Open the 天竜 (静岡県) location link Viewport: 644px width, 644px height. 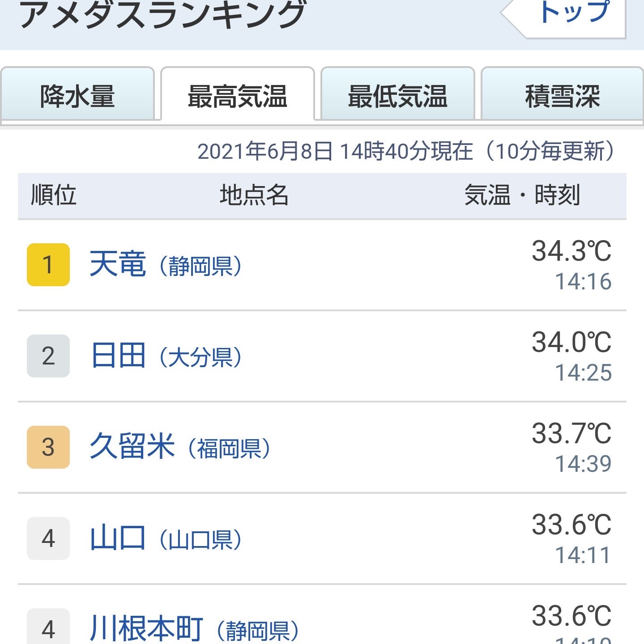click(165, 265)
